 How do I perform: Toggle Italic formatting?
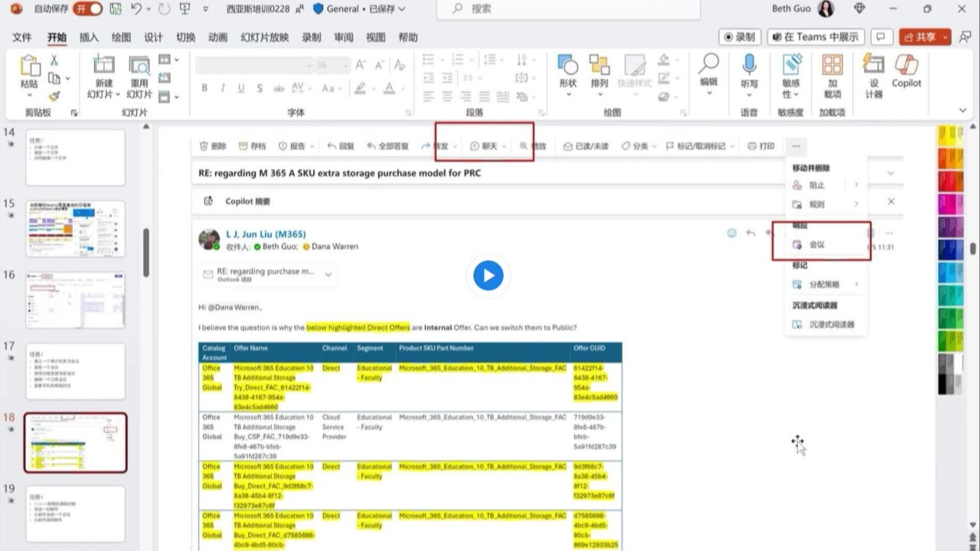click(x=222, y=88)
